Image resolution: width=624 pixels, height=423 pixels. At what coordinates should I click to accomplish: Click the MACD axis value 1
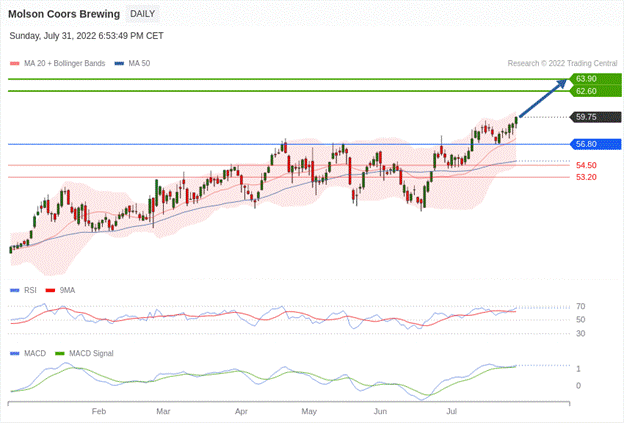click(x=578, y=369)
